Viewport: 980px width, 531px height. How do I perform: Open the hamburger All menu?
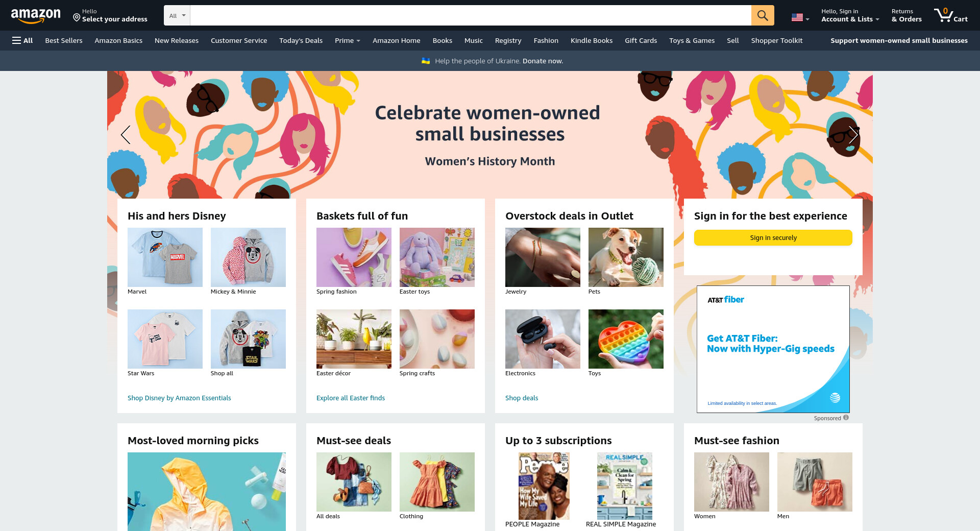coord(22,40)
